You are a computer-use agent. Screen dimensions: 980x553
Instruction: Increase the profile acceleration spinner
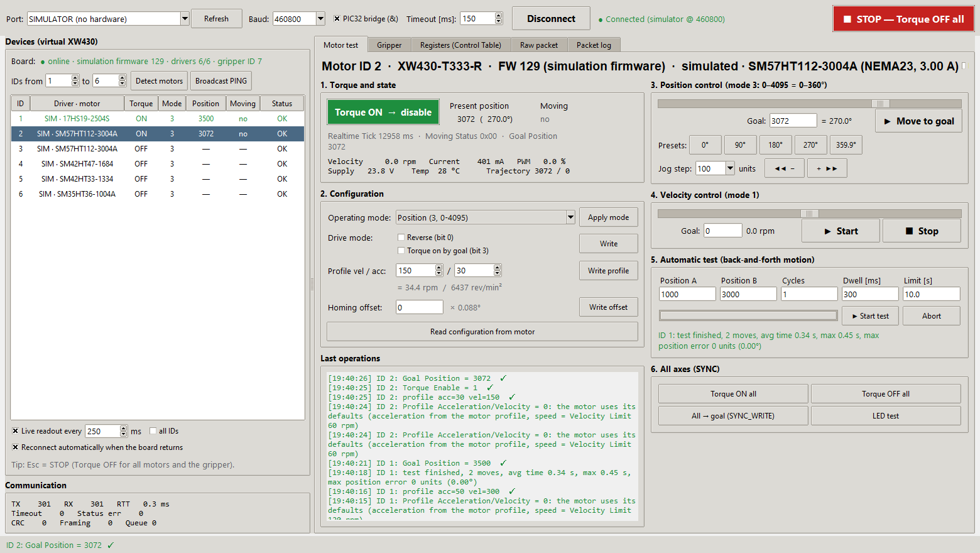point(498,268)
